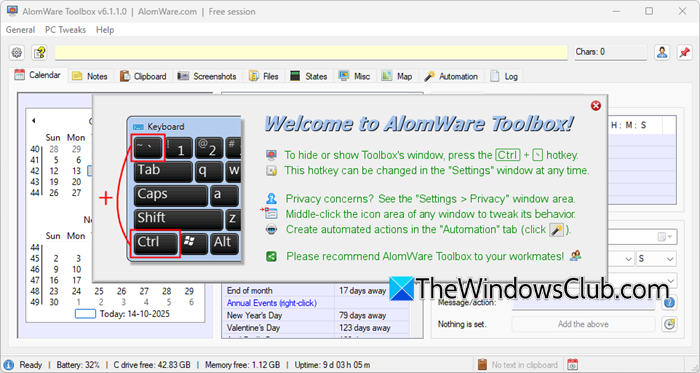Click the green share icon beside recommend line
The width and height of the screenshot is (700, 373).
pyautogui.click(x=271, y=257)
